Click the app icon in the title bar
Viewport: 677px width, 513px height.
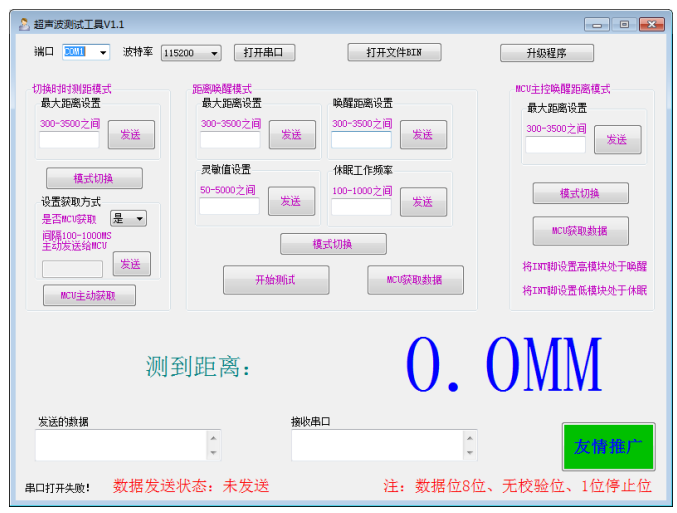(x=24, y=24)
